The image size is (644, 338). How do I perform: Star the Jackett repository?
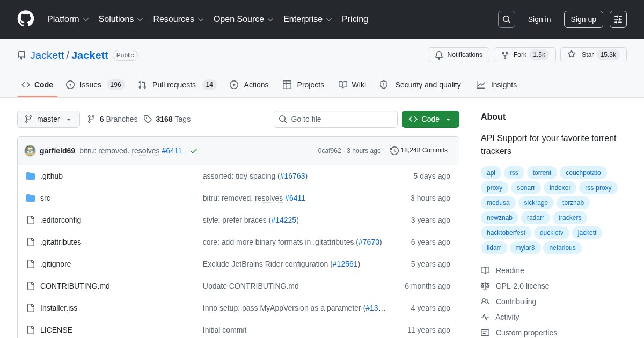point(593,55)
